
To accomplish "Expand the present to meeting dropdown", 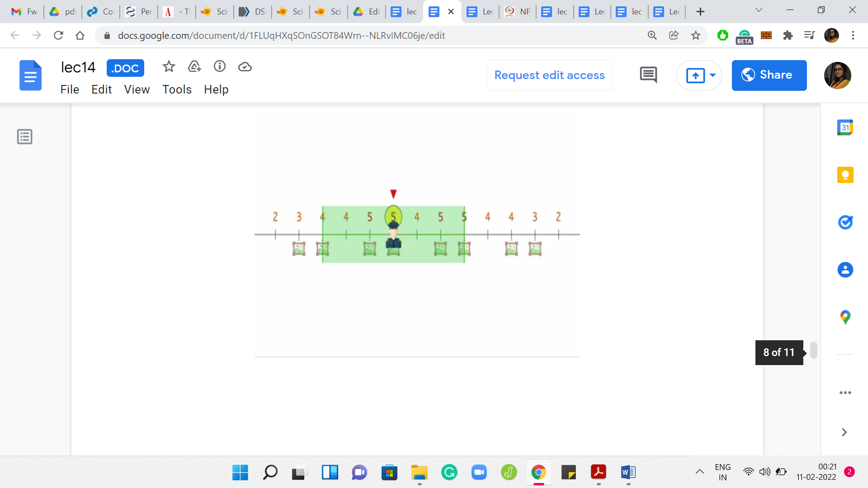I will 713,75.
